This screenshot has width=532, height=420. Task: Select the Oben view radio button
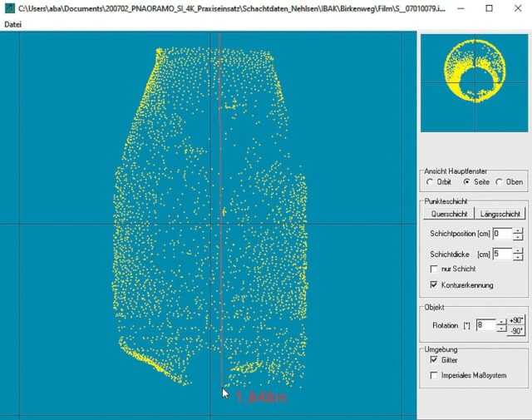500,181
